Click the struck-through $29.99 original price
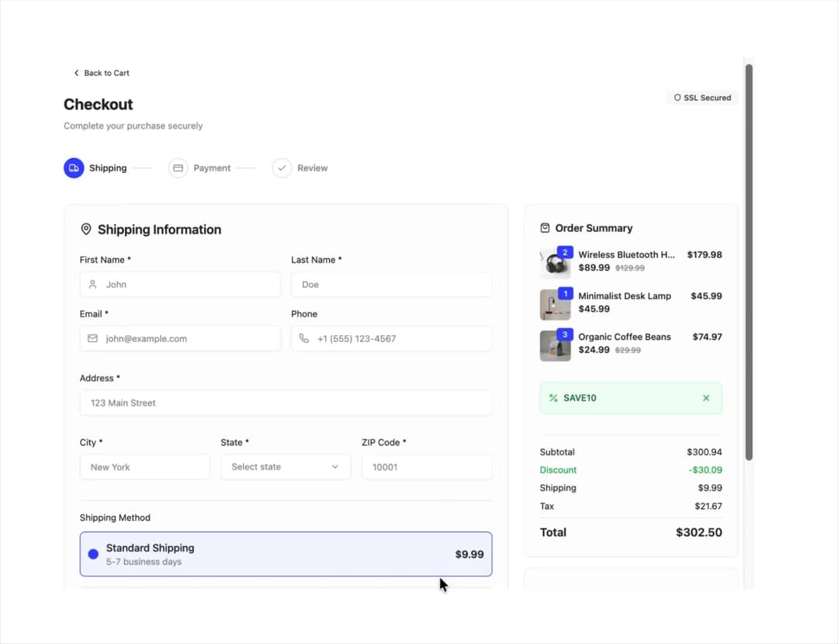Image resolution: width=838 pixels, height=644 pixels. coord(628,351)
